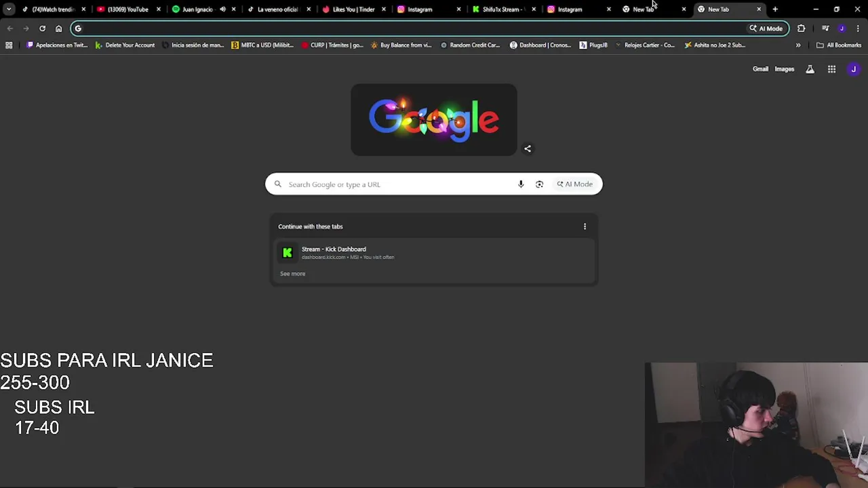The height and width of the screenshot is (488, 868).
Task: Open Dashboard Cronos bookmark
Action: point(540,45)
